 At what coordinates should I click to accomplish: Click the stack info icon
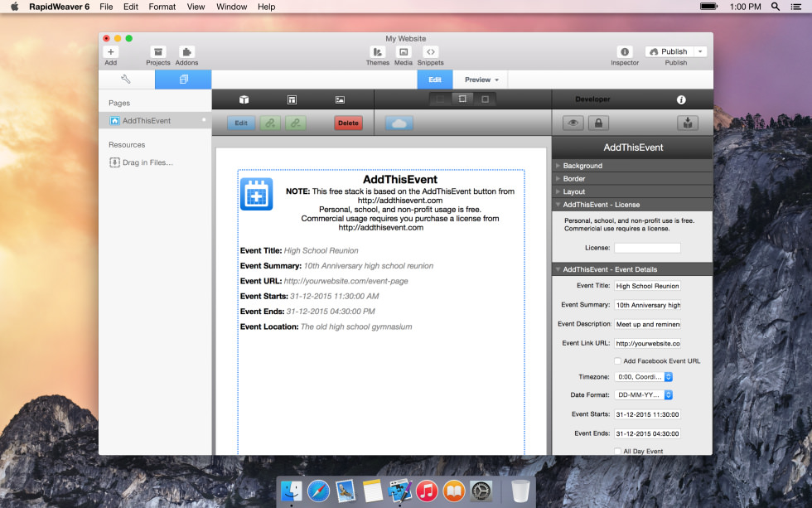(x=681, y=99)
